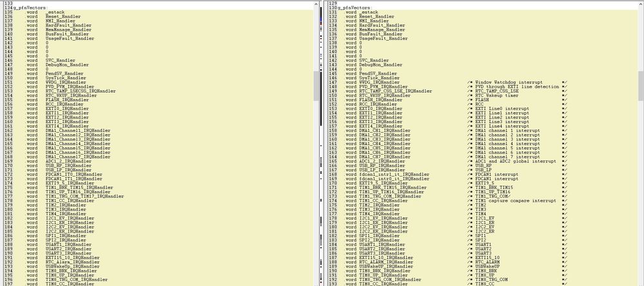
Task: Click left pane line 138 HardFault_Handler
Action: click(68, 25)
